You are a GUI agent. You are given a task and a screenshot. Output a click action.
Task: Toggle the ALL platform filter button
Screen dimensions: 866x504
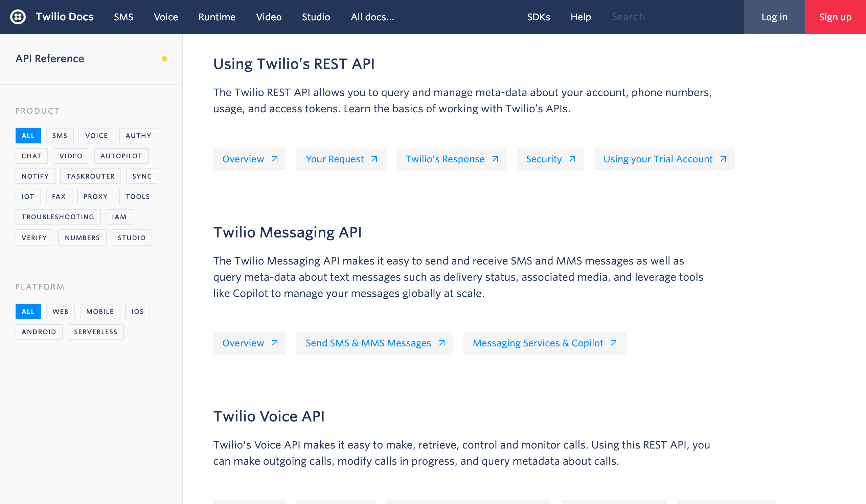pos(28,311)
